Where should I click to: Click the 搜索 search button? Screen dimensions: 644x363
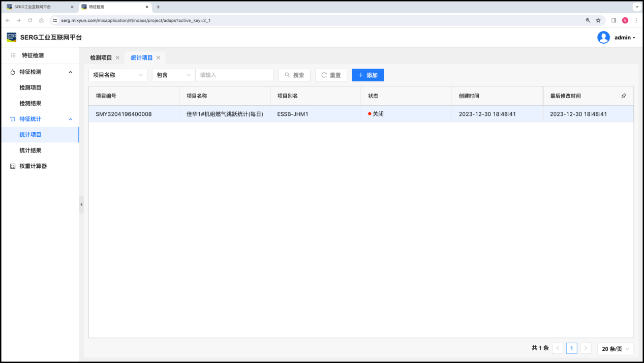pos(294,75)
